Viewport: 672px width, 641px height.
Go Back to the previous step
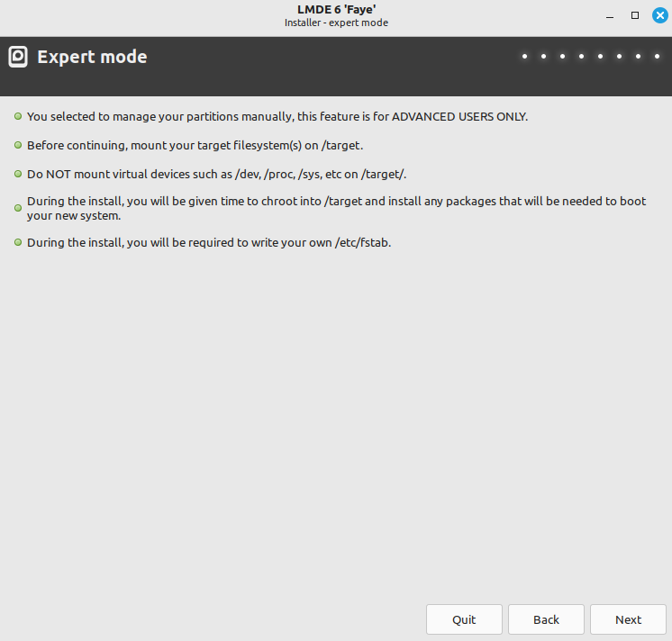[x=546, y=619]
